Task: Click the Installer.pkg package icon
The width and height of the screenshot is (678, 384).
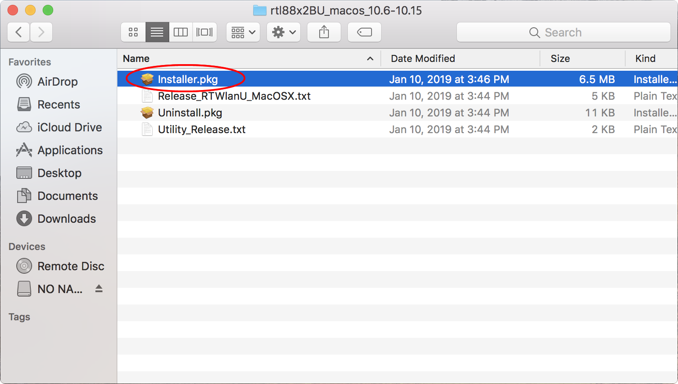Action: pos(147,79)
